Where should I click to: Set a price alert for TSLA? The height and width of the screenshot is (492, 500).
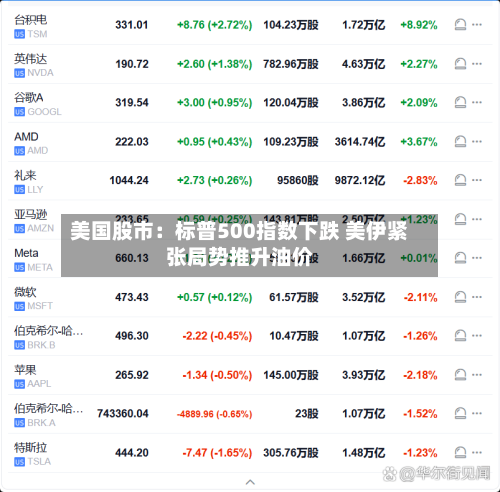460,452
